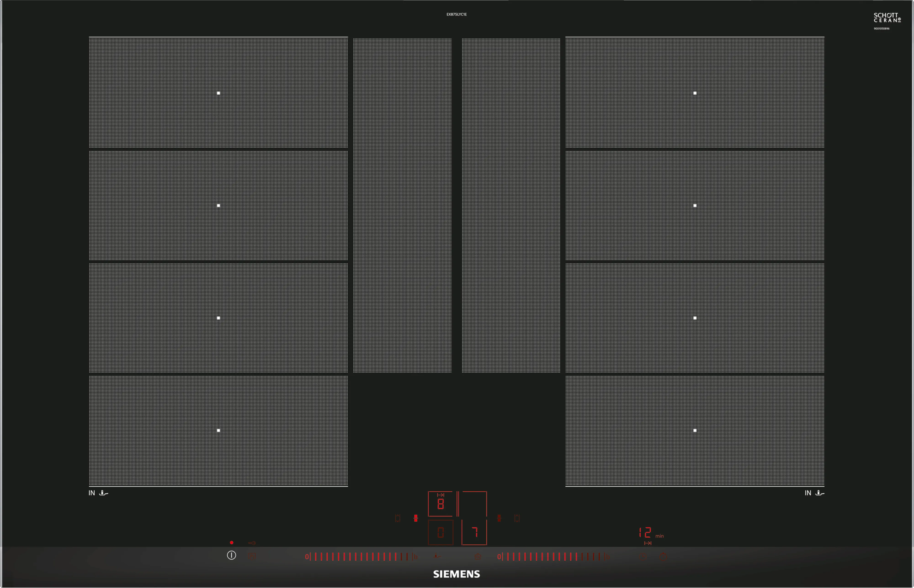Activate the left flexZone link symbol
This screenshot has height=588, width=914.
[416, 518]
